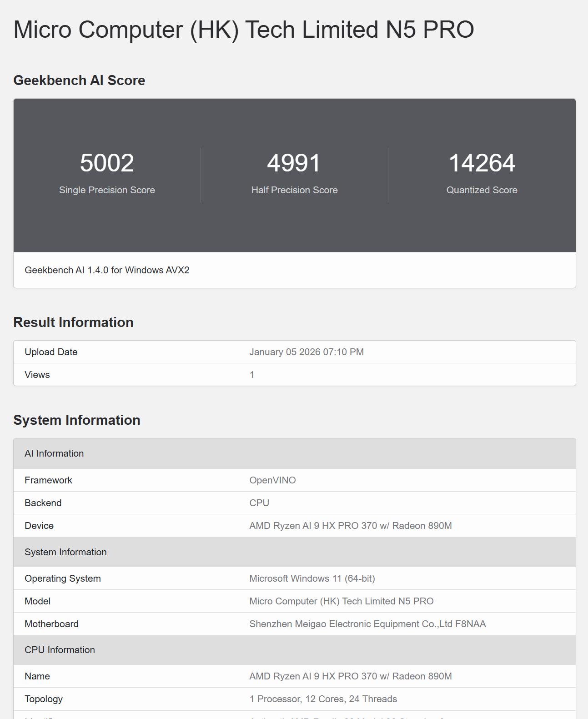Click the Single Precision Score value 5002
The image size is (588, 719).
tap(107, 163)
